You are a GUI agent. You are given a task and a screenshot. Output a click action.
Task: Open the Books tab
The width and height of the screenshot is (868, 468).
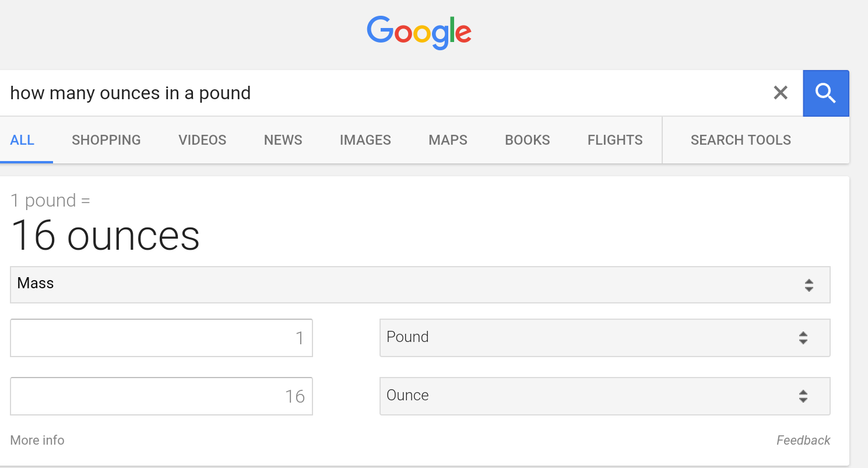[x=528, y=140]
